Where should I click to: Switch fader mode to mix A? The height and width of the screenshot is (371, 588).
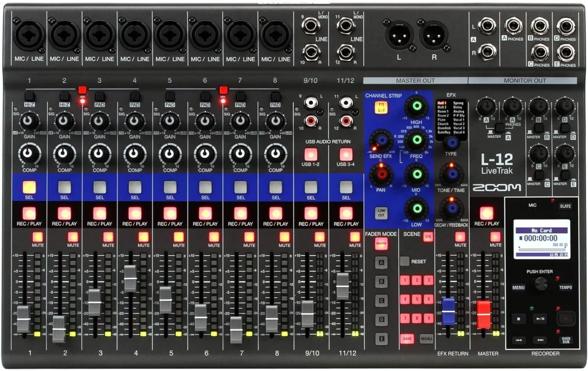coord(381,263)
